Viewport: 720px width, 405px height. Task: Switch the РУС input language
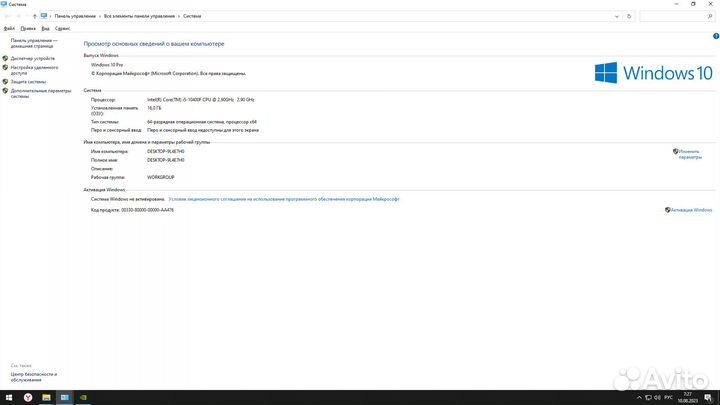(669, 398)
